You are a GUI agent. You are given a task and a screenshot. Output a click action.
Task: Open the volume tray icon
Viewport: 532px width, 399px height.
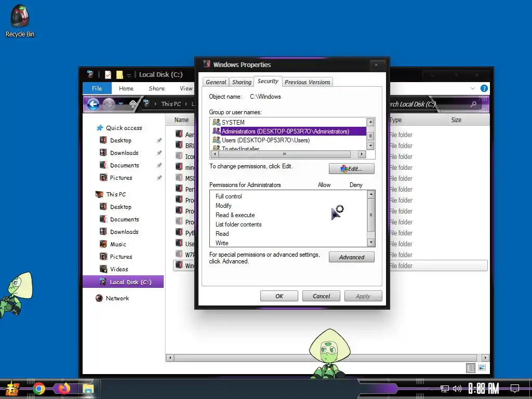pyautogui.click(x=457, y=389)
